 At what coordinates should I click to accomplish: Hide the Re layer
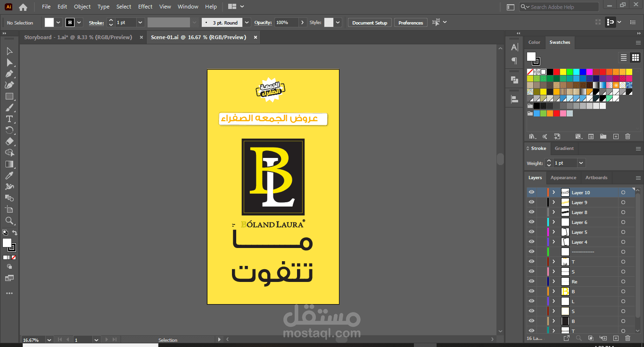click(531, 281)
